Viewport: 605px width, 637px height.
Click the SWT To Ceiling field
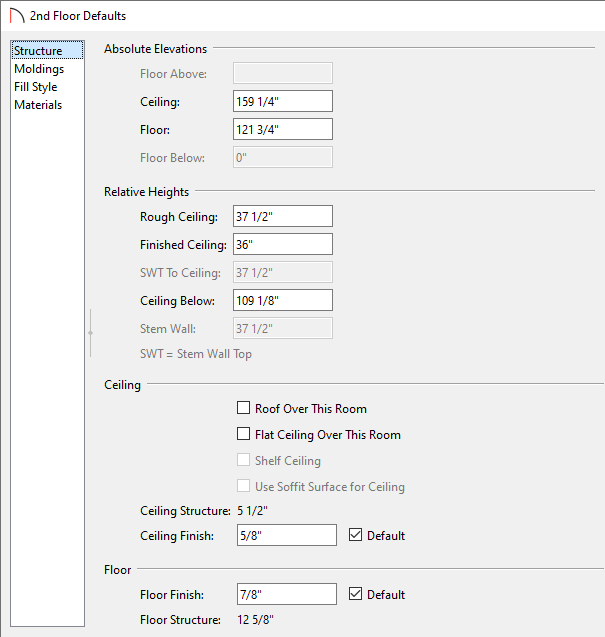click(283, 272)
